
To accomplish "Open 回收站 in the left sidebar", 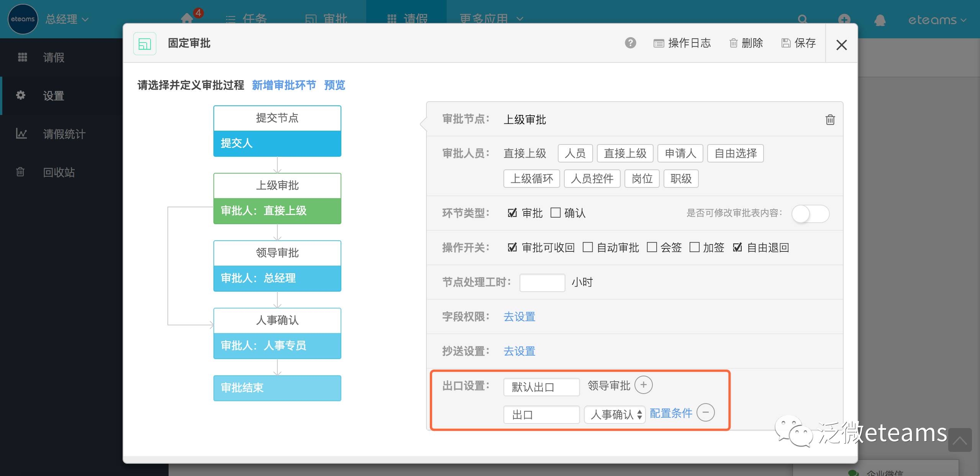I will click(59, 172).
